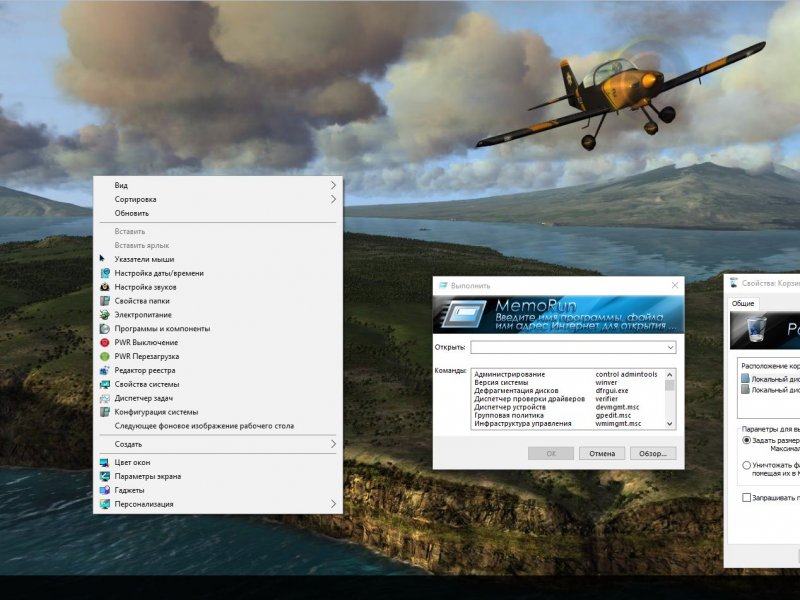Open Указатели мыши with the cursor icon

tap(218, 259)
